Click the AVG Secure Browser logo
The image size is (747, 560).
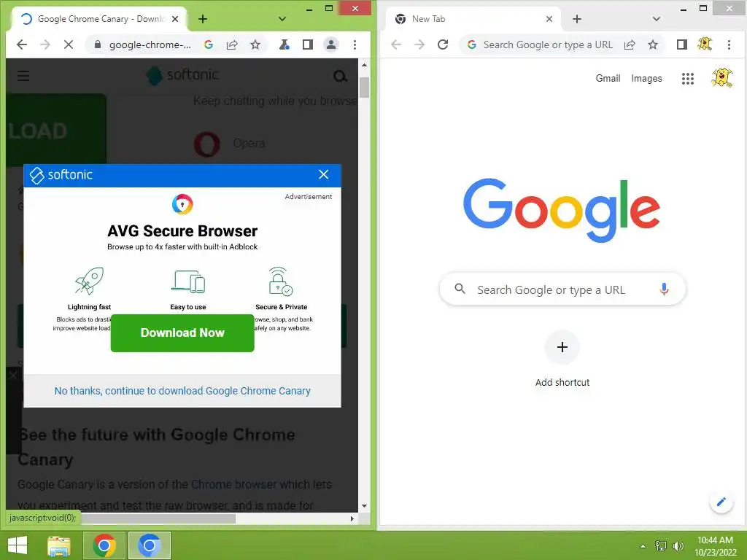coord(182,205)
